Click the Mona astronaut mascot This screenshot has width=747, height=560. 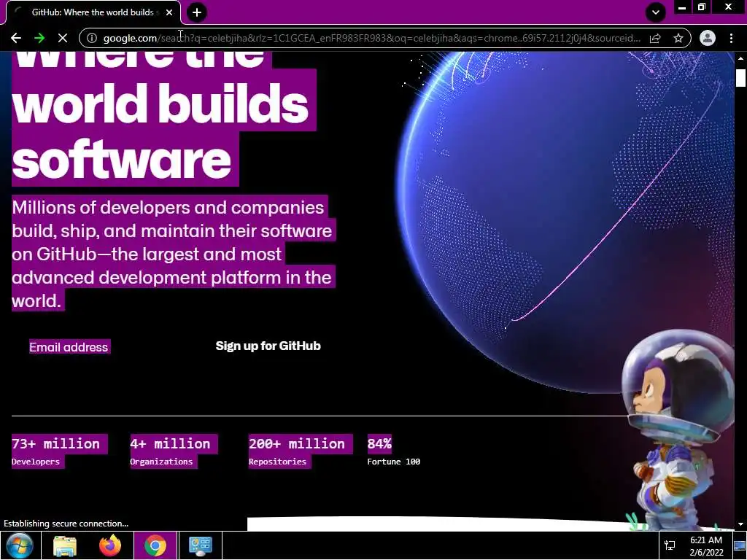(x=678, y=429)
